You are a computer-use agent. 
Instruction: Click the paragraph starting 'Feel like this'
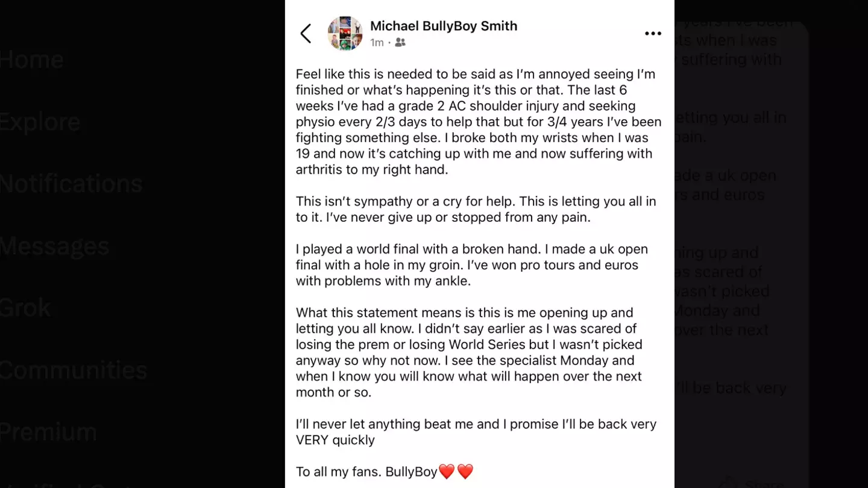click(478, 122)
